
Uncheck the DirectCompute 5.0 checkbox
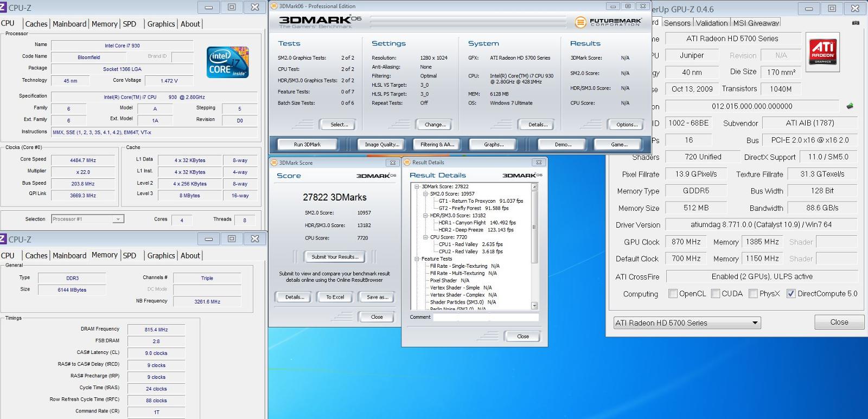click(x=791, y=293)
